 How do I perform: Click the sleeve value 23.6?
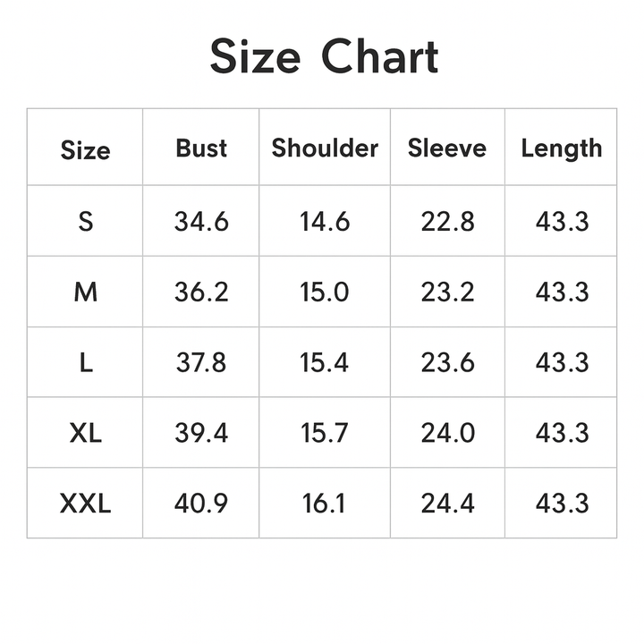[x=447, y=362]
